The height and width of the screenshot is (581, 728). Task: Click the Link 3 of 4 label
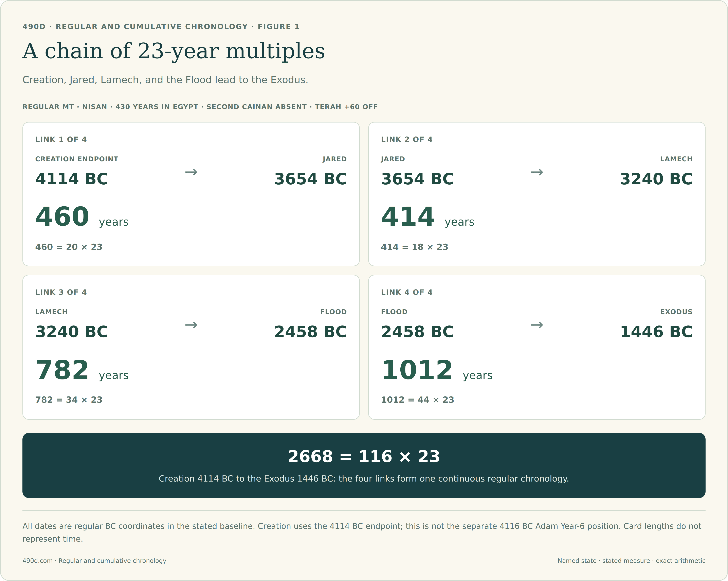tap(61, 292)
